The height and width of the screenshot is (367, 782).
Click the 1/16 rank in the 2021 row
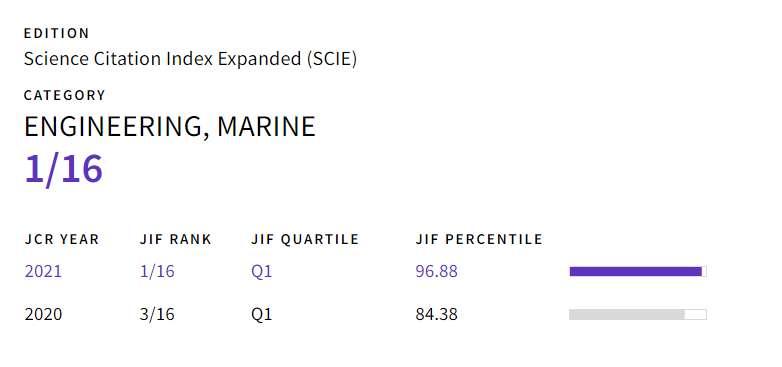point(157,271)
